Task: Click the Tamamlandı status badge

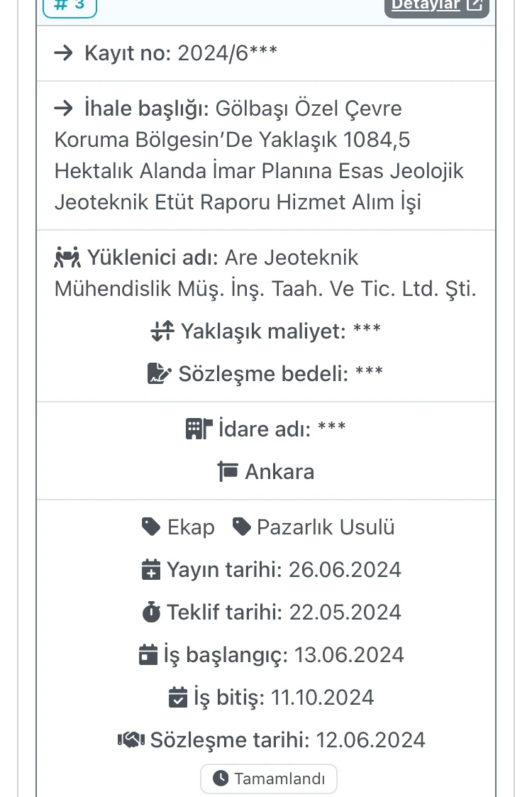Action: click(269, 779)
